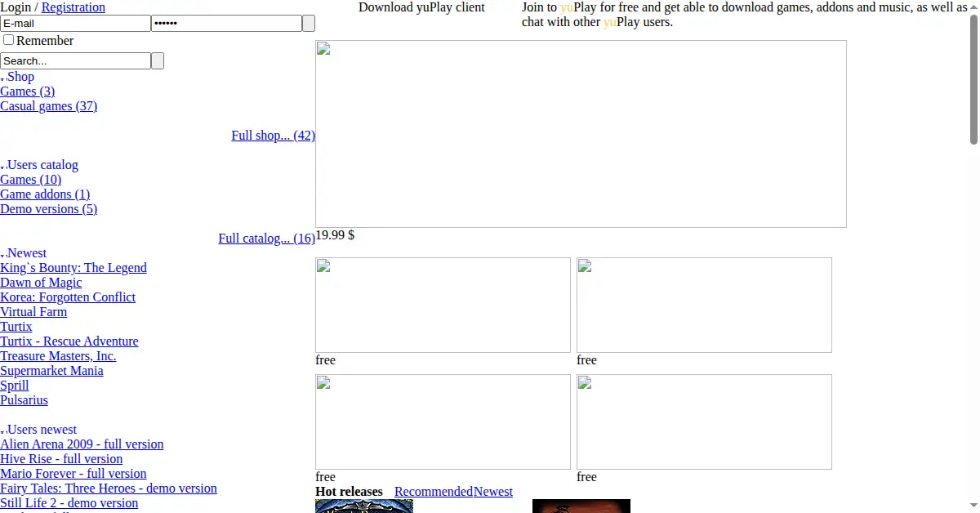Select the Pulsarius link
This screenshot has height=513, width=980.
[24, 400]
